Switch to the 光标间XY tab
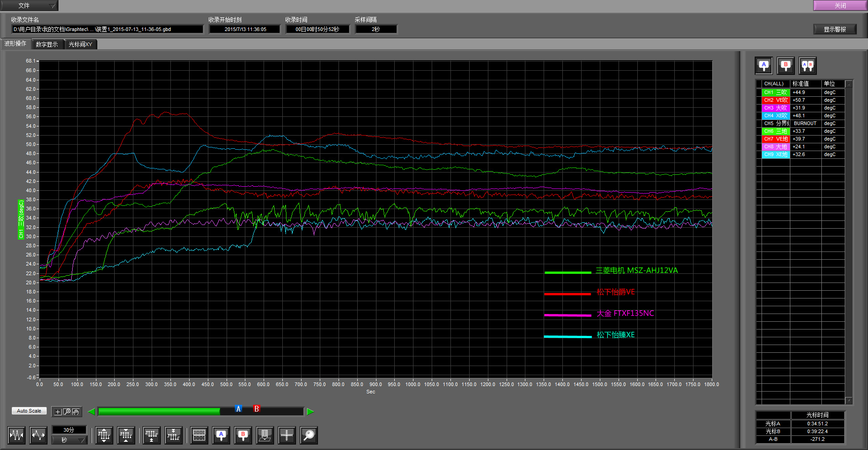The image size is (868, 450). pyautogui.click(x=80, y=44)
